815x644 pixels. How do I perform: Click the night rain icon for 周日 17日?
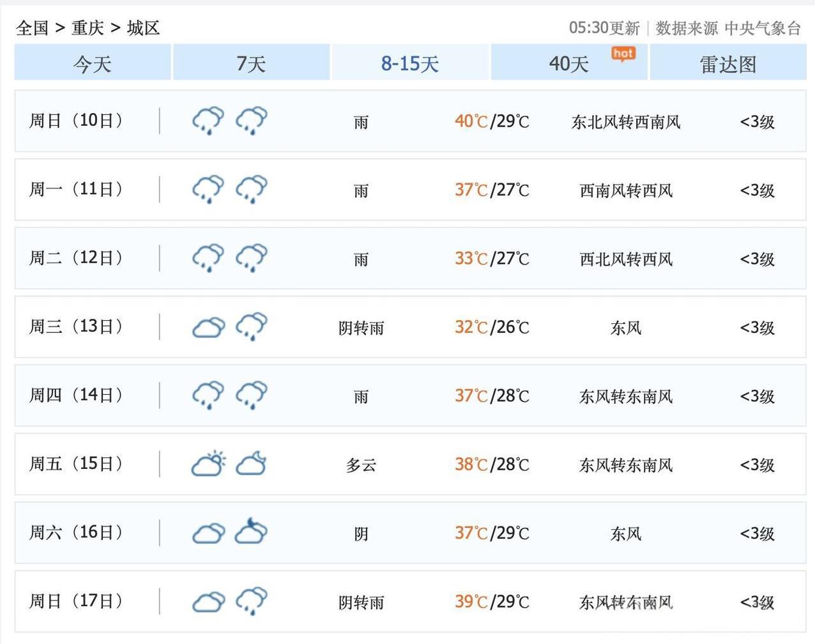252,601
